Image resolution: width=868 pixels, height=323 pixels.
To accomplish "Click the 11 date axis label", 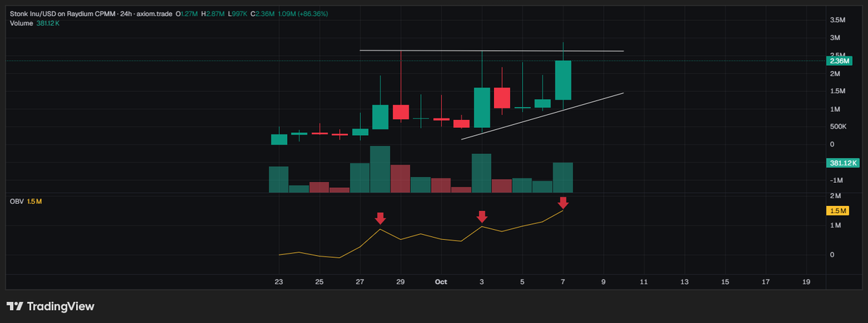I will 644,281.
